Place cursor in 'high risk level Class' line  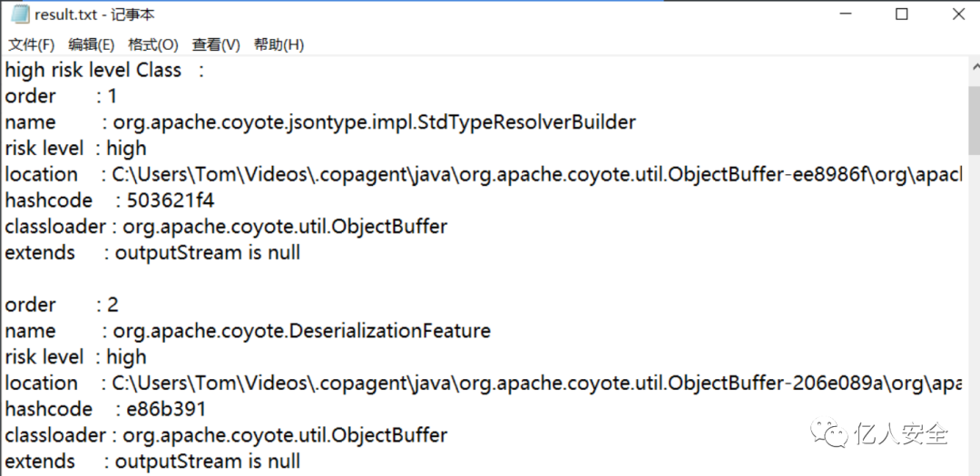pos(103,70)
